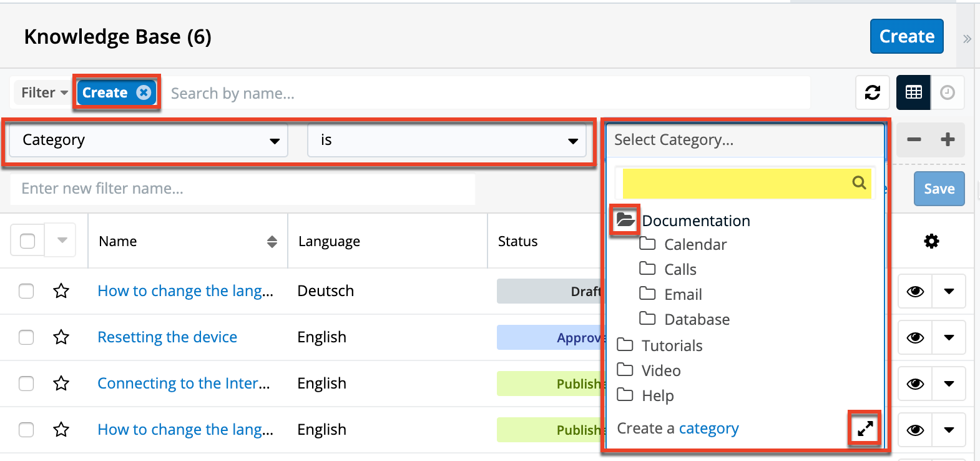Open the activity stream clock icon
Viewport: 980px width, 461px height.
click(947, 92)
